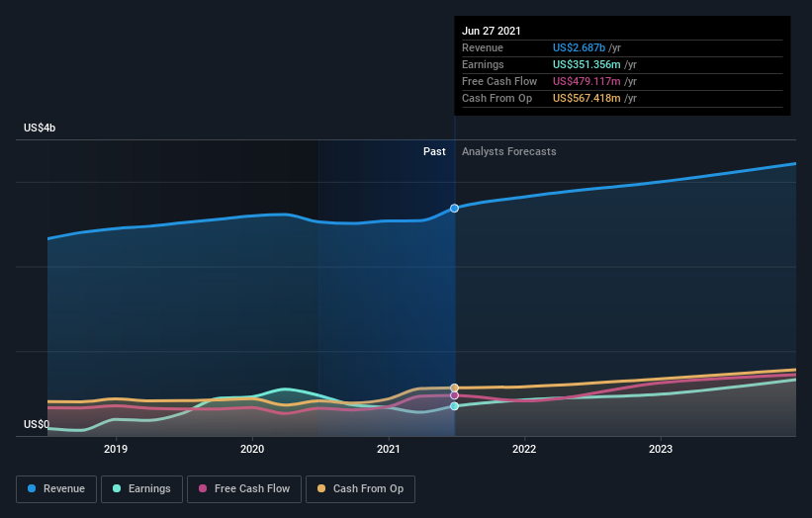The image size is (812, 518).
Task: Click the US$567.418m cash from op value
Action: click(x=586, y=98)
